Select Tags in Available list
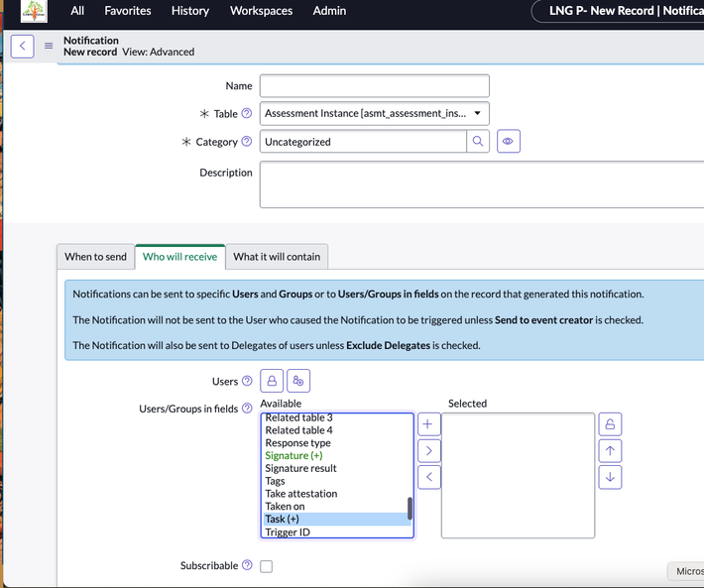 tap(275, 481)
